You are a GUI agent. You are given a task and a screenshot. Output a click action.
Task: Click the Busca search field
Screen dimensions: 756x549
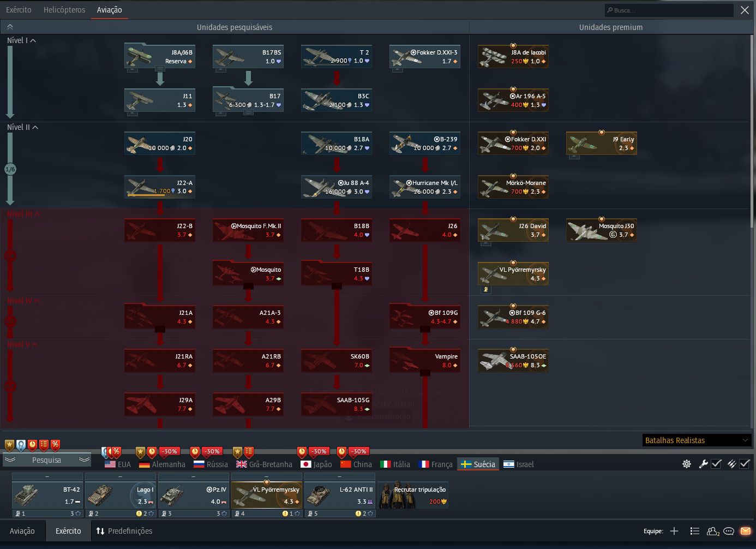coord(669,10)
